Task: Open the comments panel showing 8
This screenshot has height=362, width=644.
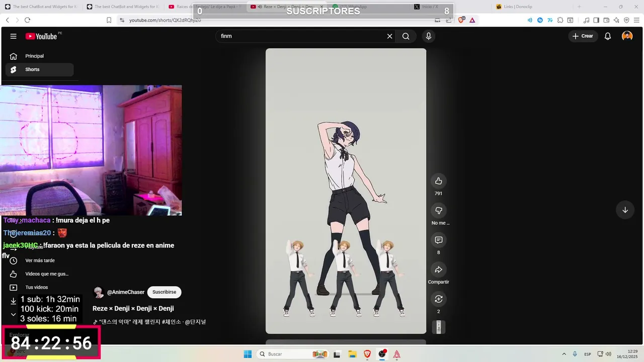Action: point(438,240)
